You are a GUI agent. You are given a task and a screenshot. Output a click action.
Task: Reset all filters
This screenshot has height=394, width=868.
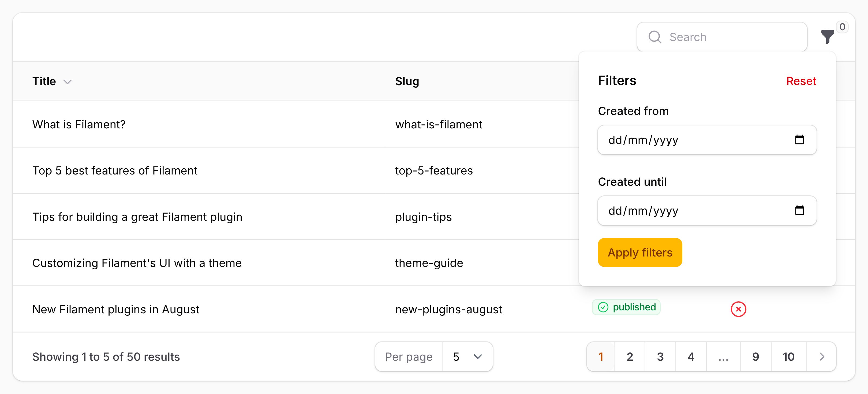click(x=801, y=81)
